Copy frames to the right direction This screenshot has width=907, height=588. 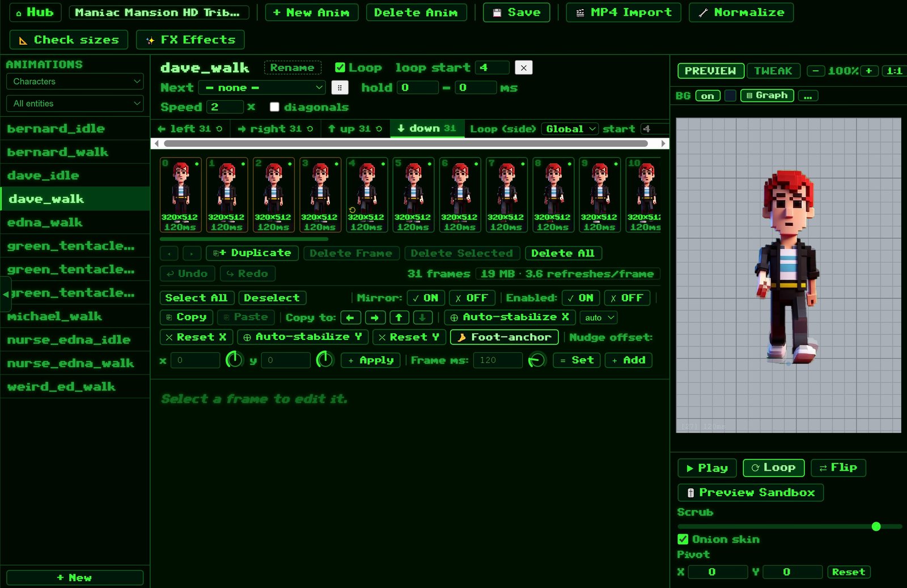click(375, 318)
